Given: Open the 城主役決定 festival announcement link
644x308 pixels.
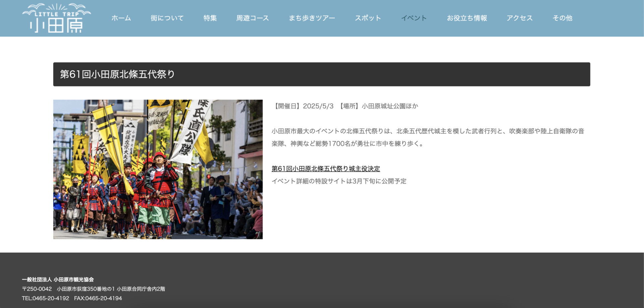Looking at the screenshot, I should (x=326, y=169).
